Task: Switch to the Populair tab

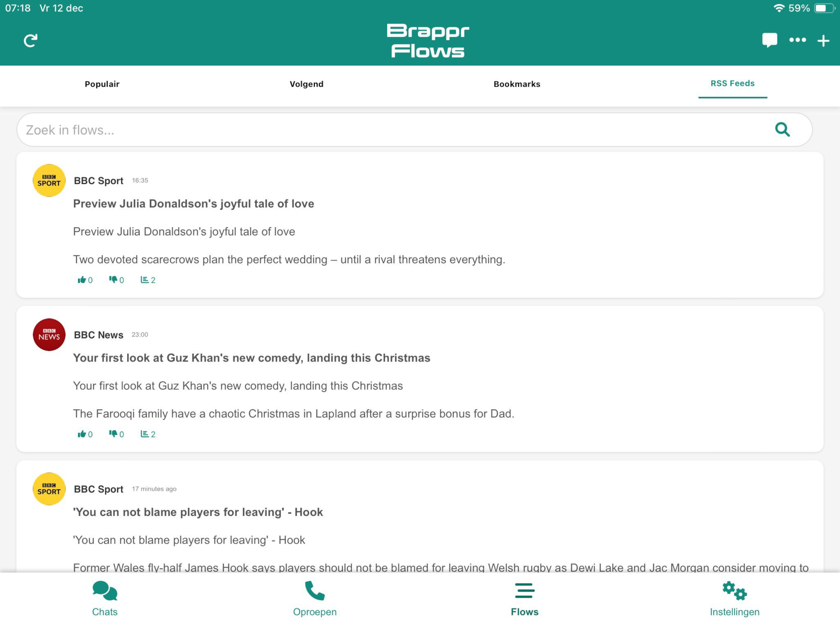Action: pos(102,84)
